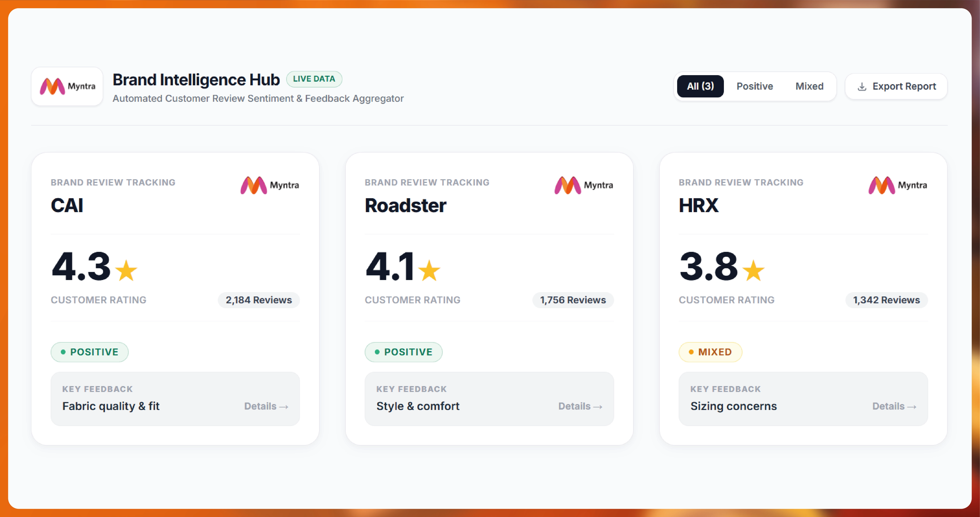Click the 2,184 Reviews pill

(x=259, y=300)
